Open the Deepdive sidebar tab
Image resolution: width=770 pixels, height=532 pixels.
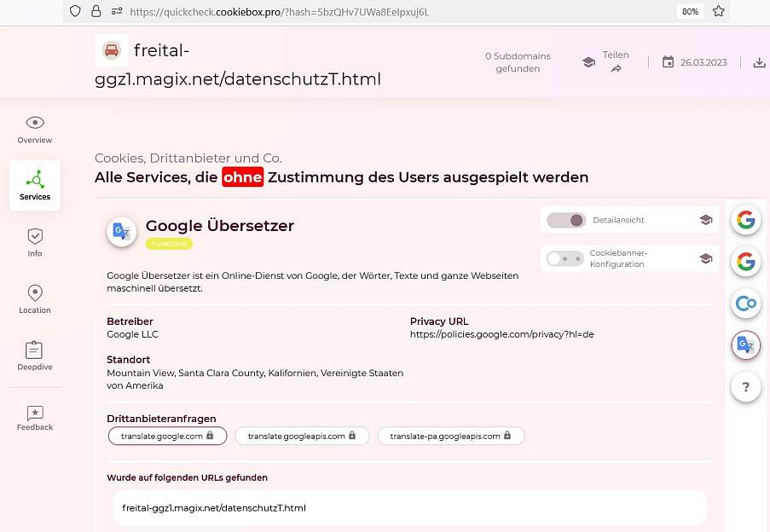35,356
